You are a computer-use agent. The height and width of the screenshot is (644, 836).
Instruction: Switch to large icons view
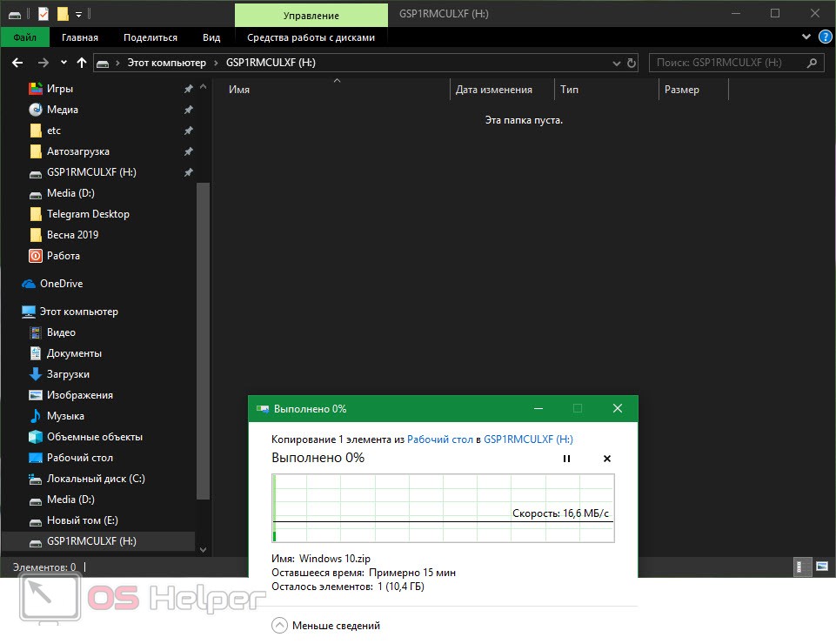pos(822,567)
